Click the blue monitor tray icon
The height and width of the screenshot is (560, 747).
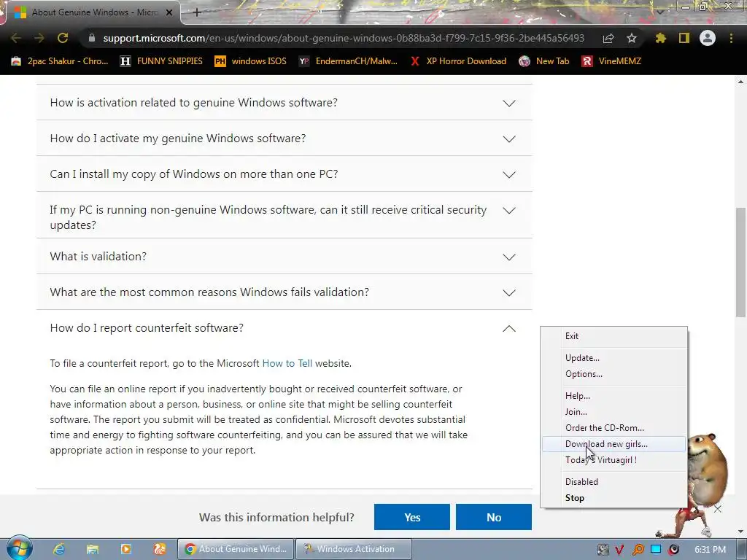pyautogui.click(x=656, y=550)
